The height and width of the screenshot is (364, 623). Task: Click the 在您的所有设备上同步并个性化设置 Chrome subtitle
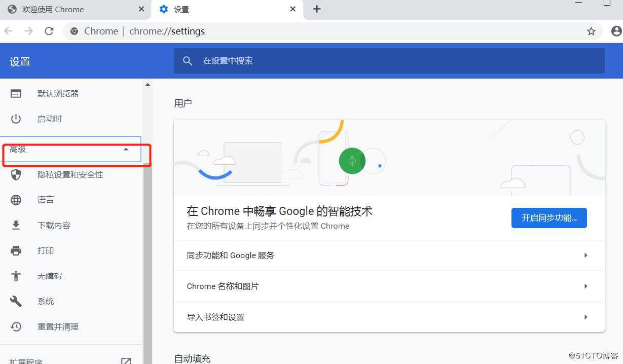268,226
